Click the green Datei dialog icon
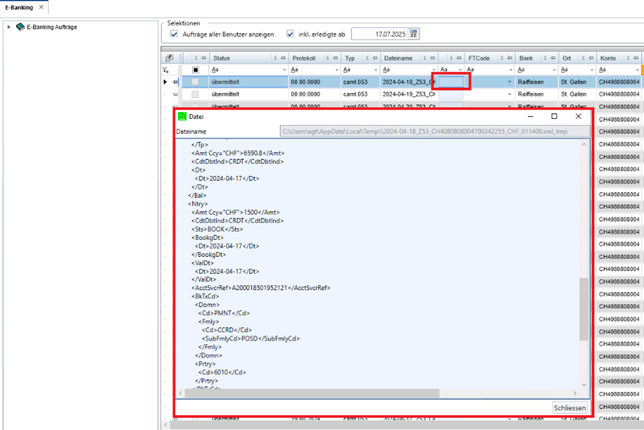 coord(182,117)
